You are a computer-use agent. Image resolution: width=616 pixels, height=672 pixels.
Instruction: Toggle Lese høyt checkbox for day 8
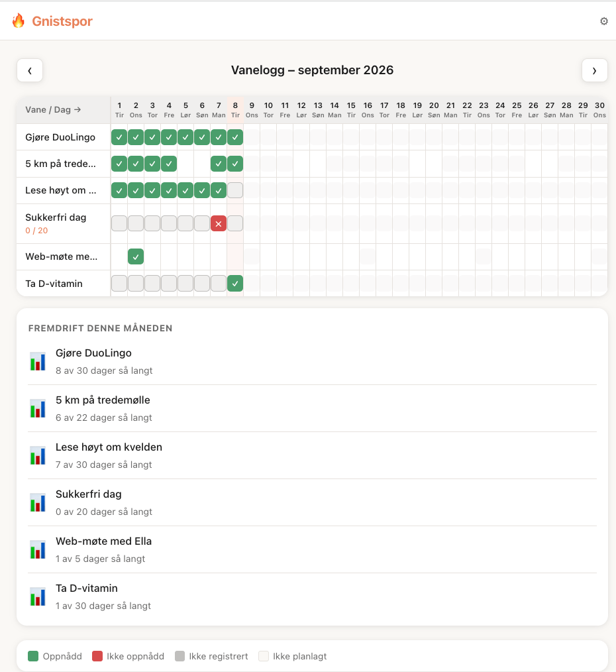[235, 190]
